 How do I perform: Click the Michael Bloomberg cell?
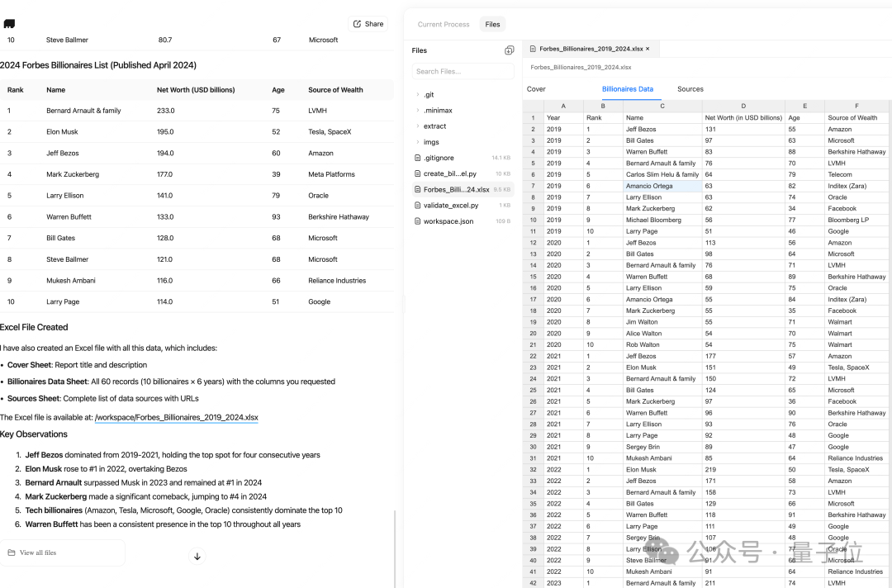click(662, 220)
